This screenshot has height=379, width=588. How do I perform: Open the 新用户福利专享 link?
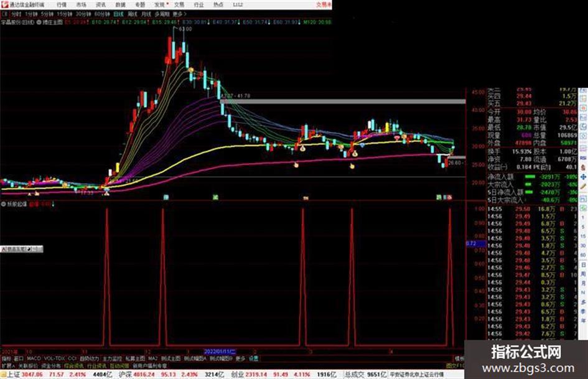[x=149, y=365]
